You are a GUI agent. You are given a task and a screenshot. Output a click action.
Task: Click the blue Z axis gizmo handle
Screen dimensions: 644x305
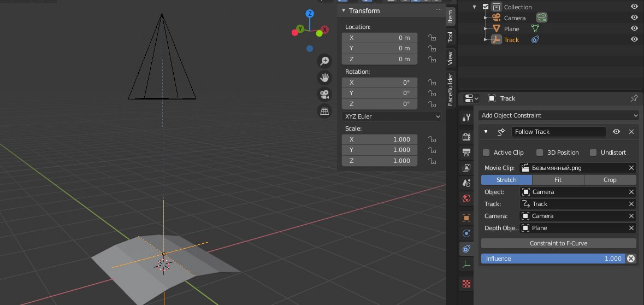(x=310, y=14)
